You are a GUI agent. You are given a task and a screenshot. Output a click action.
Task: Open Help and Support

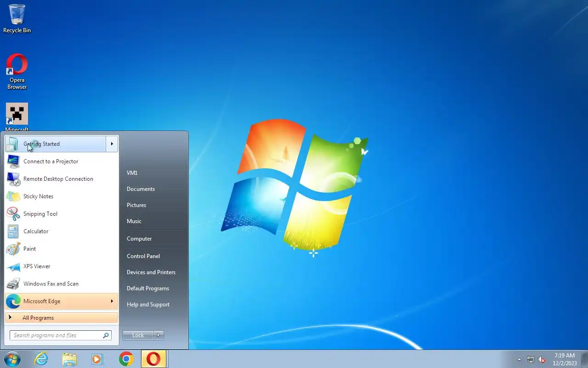[x=148, y=305]
